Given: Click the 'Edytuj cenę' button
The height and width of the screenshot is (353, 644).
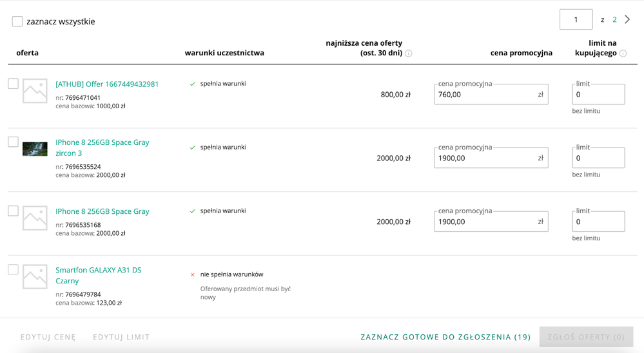Looking at the screenshot, I should coord(48,337).
